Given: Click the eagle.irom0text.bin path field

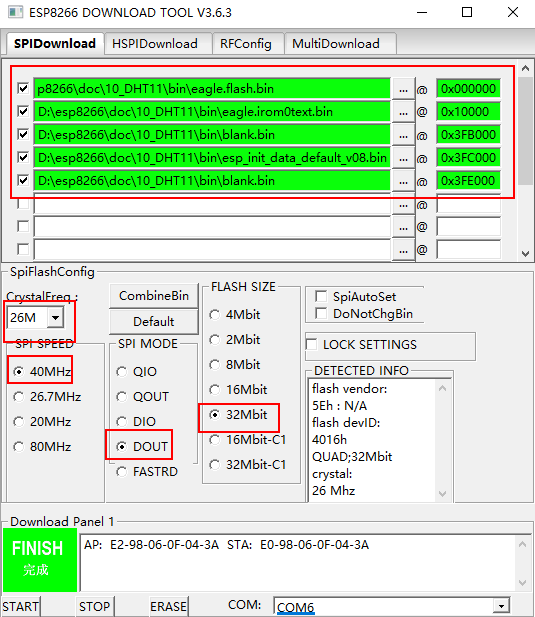Looking at the screenshot, I should [212, 112].
